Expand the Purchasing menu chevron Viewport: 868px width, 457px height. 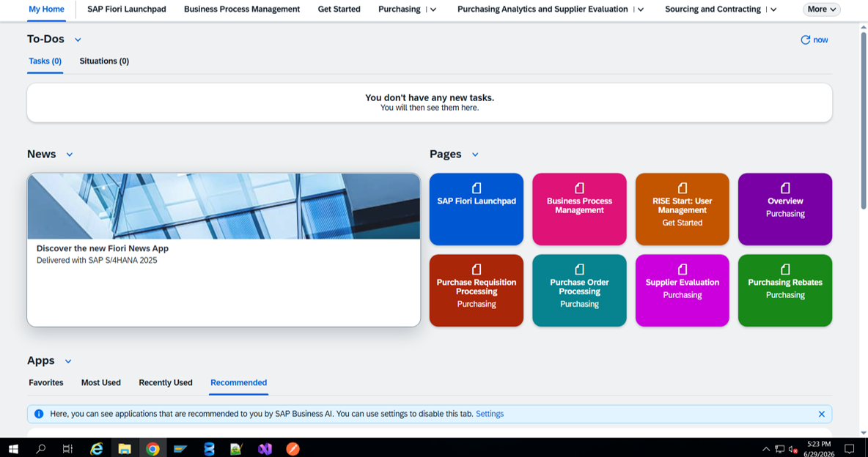(x=433, y=10)
